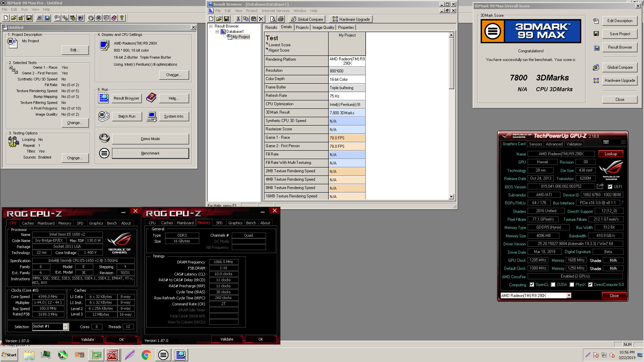Click Save Project floppy icon in Overall Score dialog
This screenshot has width=644, height=362.
click(596, 34)
